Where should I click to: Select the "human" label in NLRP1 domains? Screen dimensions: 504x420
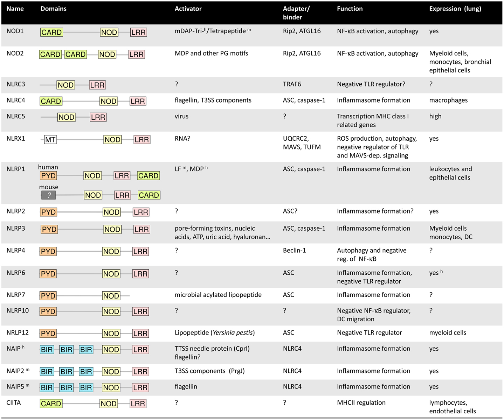(48, 167)
